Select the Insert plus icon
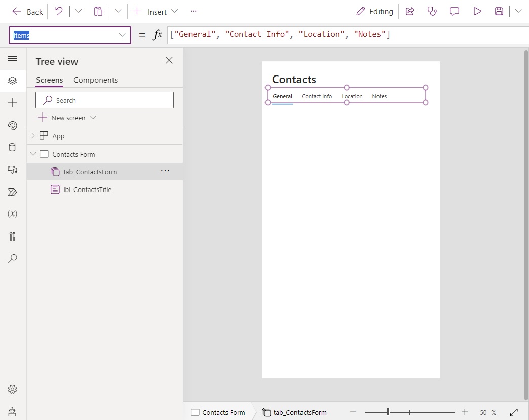Viewport: 529px width, 420px height. point(13,103)
